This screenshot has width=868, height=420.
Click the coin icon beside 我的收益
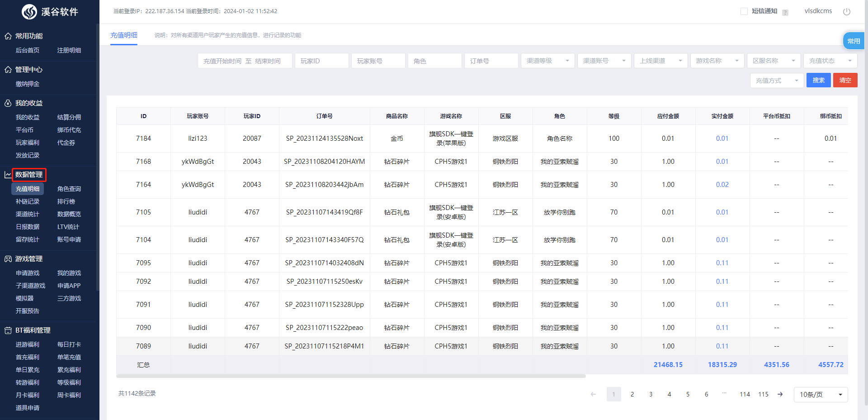[8, 103]
